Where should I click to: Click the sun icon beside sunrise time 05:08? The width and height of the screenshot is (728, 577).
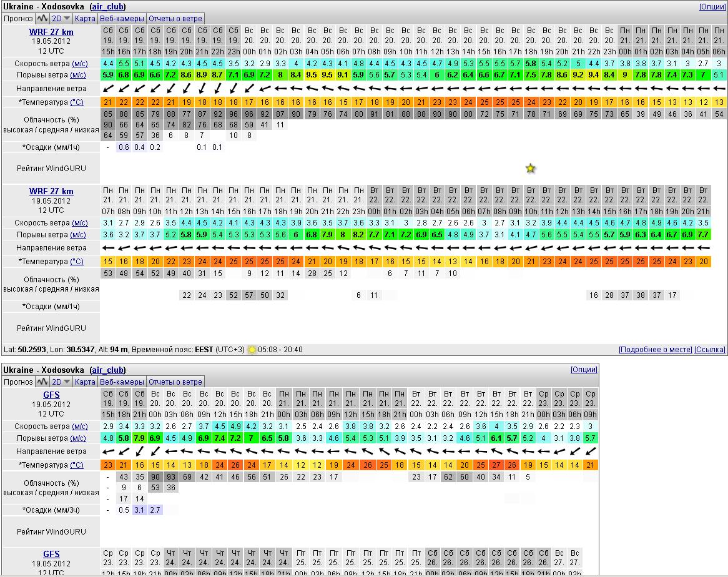(252, 350)
